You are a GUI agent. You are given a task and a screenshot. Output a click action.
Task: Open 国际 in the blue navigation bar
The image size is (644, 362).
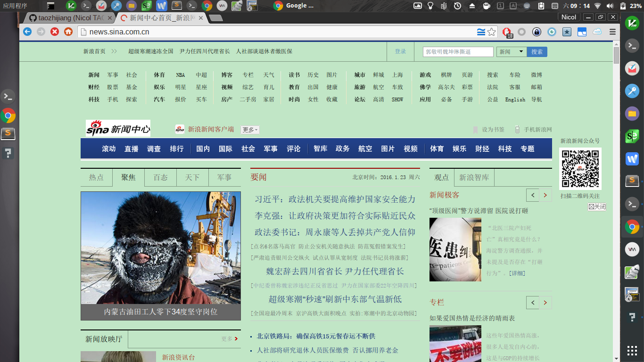tap(225, 148)
